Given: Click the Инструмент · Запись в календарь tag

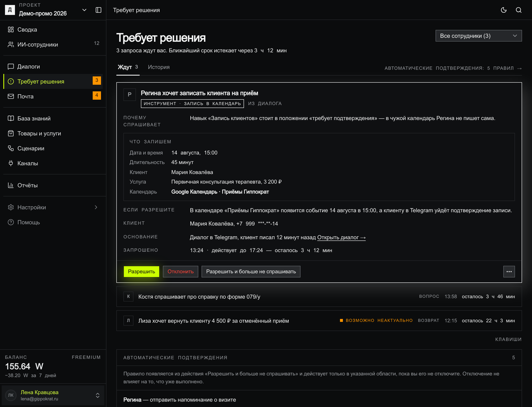Looking at the screenshot, I should [192, 103].
